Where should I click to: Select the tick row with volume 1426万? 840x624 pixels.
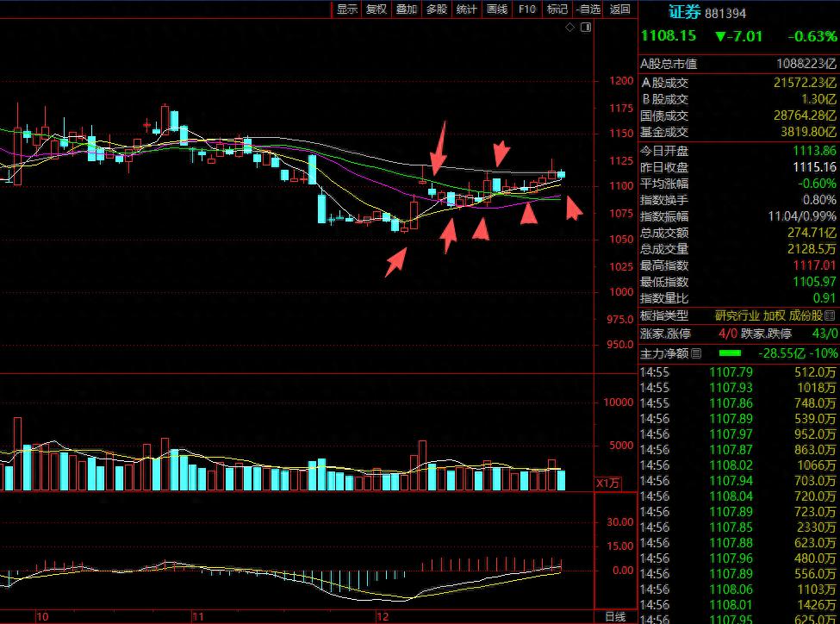(x=738, y=605)
